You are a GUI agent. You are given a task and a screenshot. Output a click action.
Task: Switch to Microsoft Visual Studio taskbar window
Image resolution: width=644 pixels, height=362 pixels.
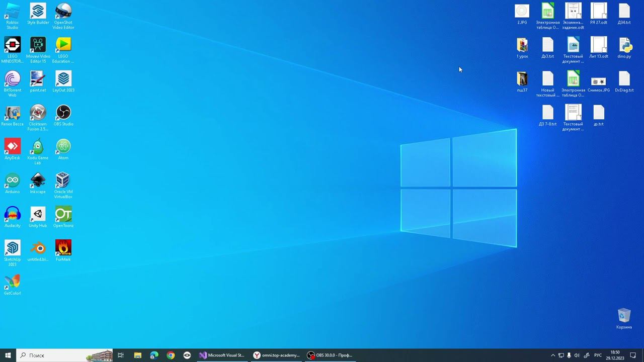[x=222, y=355]
